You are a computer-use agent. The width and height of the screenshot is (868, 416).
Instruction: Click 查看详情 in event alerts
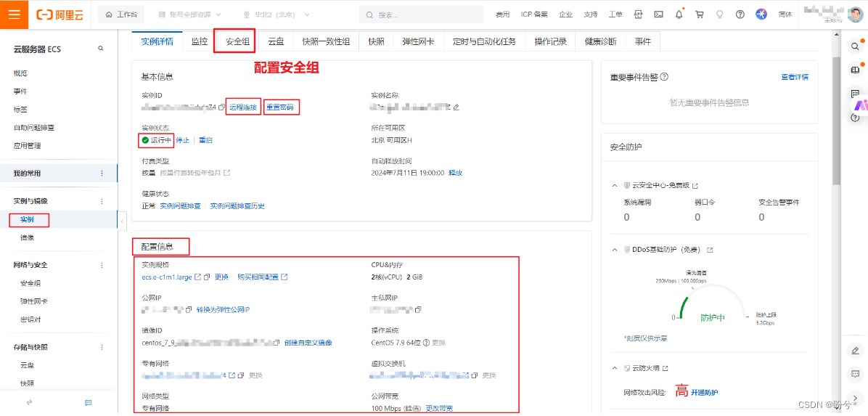pos(795,77)
